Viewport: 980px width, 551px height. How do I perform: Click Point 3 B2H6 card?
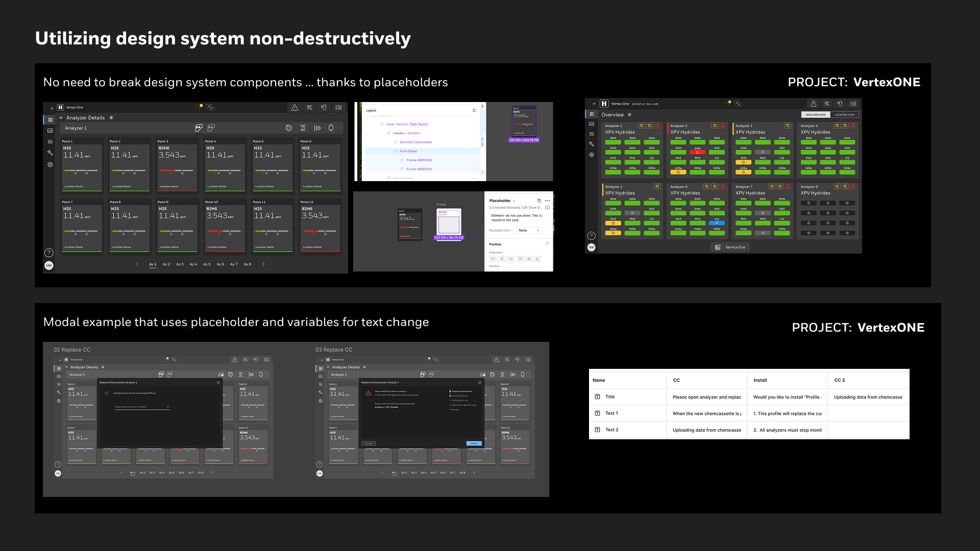coord(177,164)
